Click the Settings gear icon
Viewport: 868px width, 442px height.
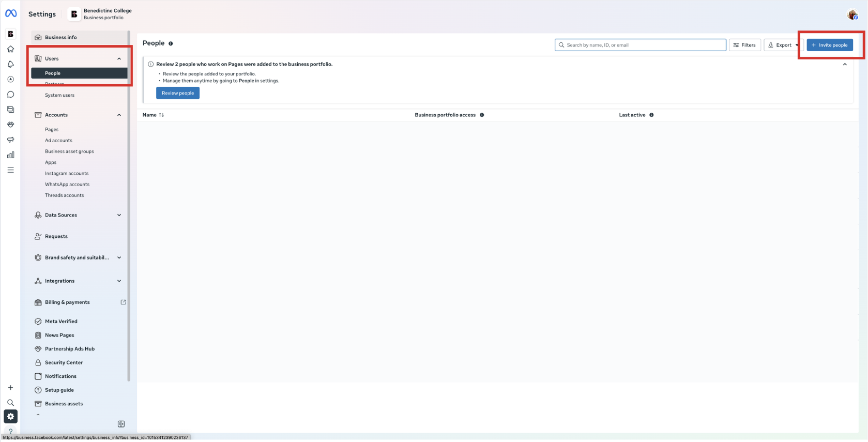point(10,417)
